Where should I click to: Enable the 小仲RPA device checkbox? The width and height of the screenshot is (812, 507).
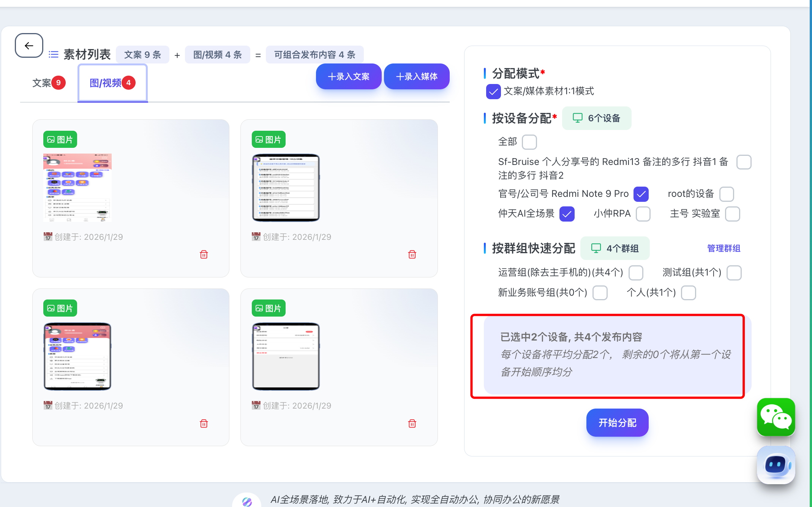[x=643, y=214]
